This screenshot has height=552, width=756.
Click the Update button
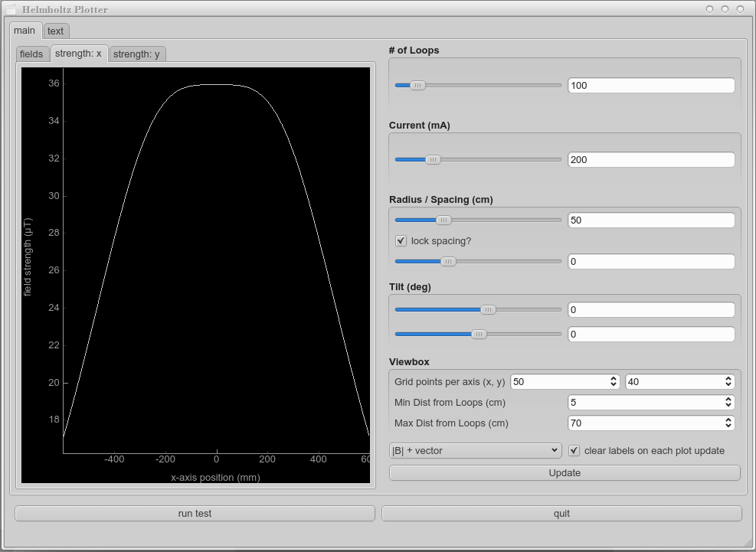click(565, 473)
